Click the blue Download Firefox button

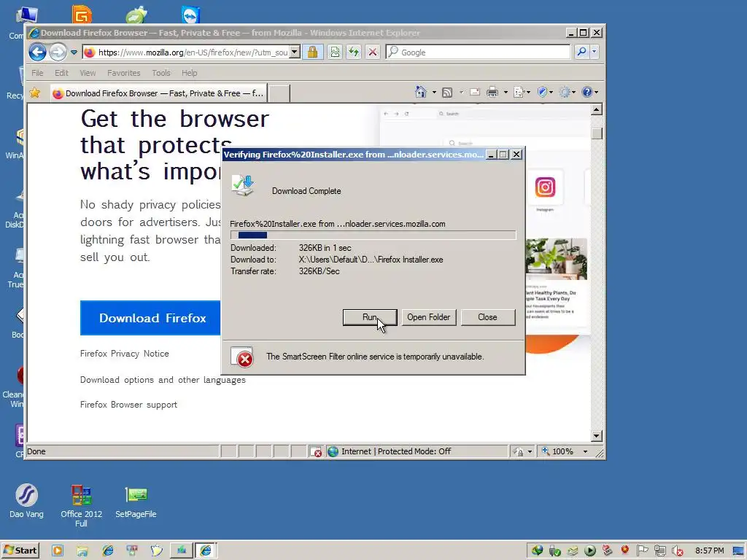(x=150, y=318)
